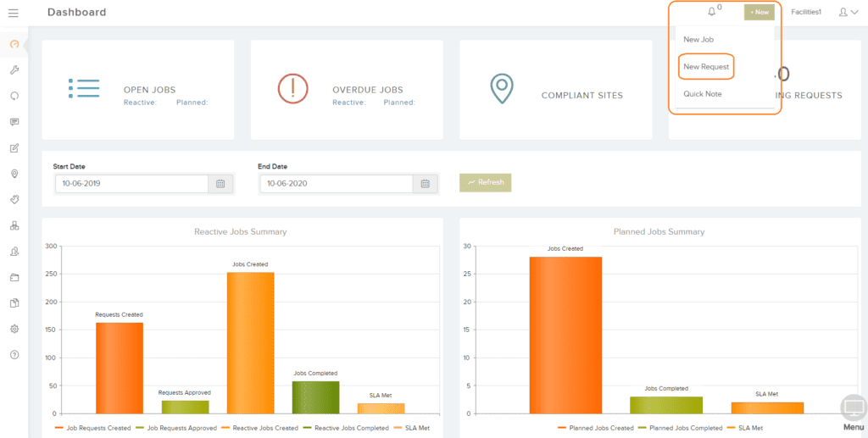Open the Dashboard gauge sidebar icon
The image size is (868, 438).
pyautogui.click(x=14, y=44)
